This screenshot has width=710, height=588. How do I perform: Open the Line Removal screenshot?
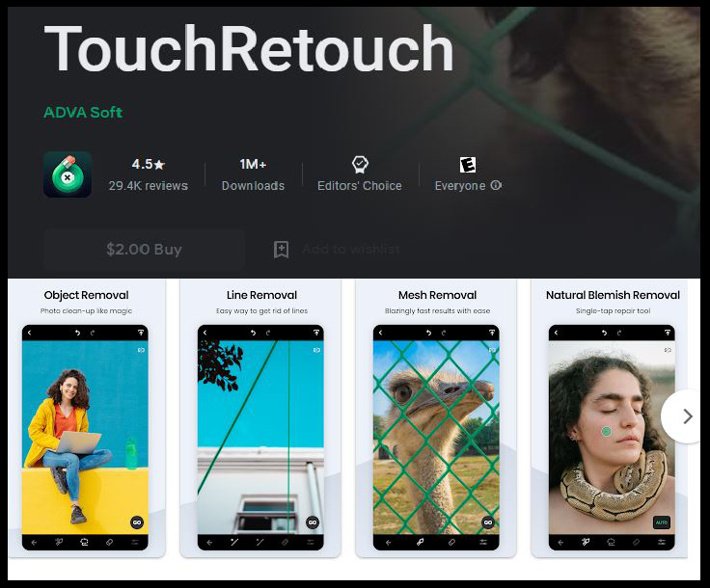[x=260, y=418]
